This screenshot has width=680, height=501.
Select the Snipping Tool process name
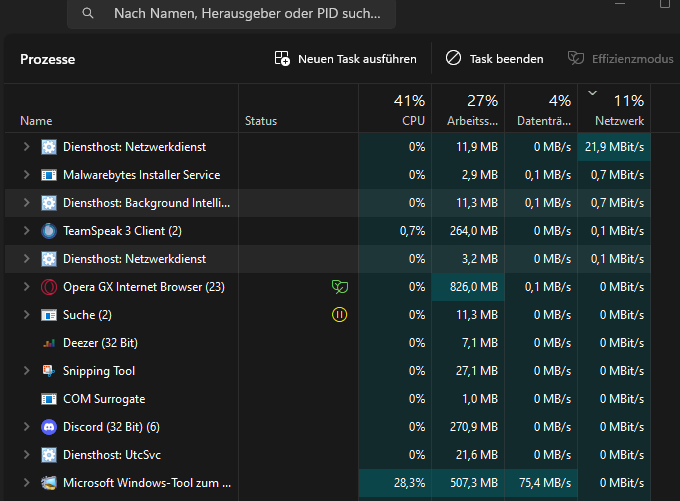pos(99,371)
